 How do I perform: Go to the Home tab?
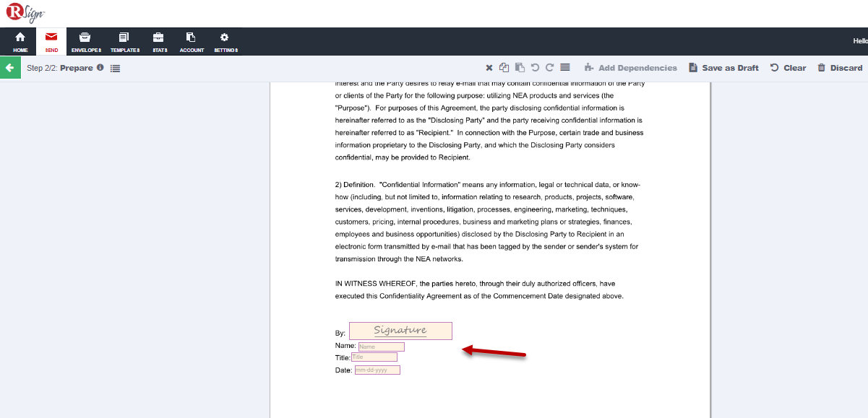point(20,42)
